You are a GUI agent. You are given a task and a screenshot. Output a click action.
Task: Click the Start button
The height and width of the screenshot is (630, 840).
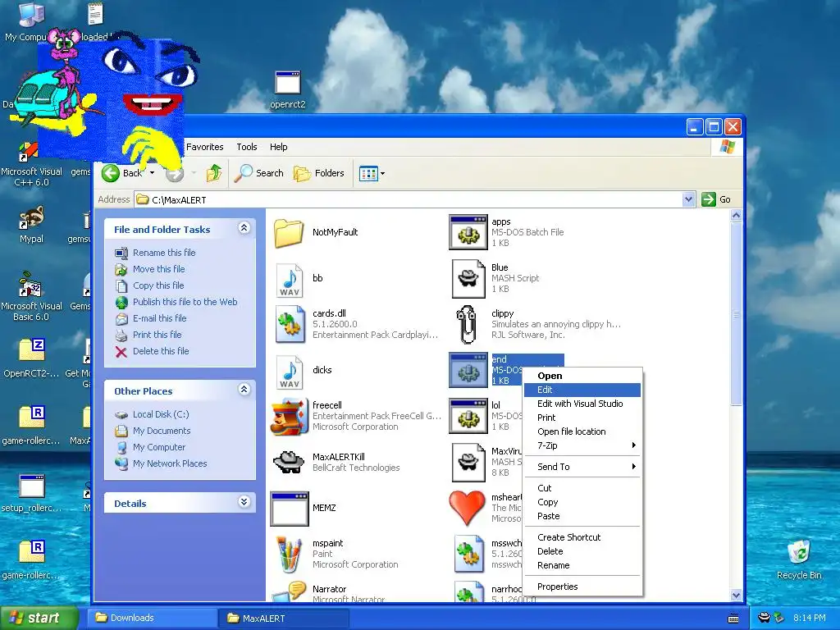pyautogui.click(x=39, y=619)
